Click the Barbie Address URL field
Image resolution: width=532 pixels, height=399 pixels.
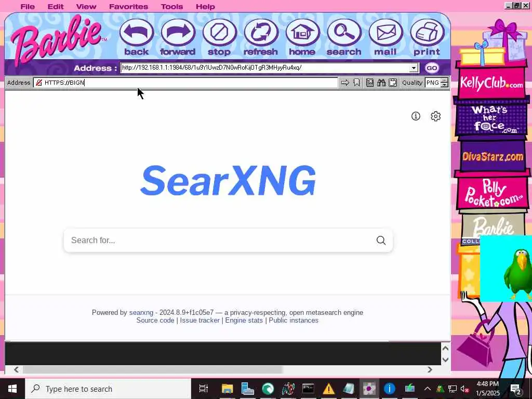coord(265,68)
